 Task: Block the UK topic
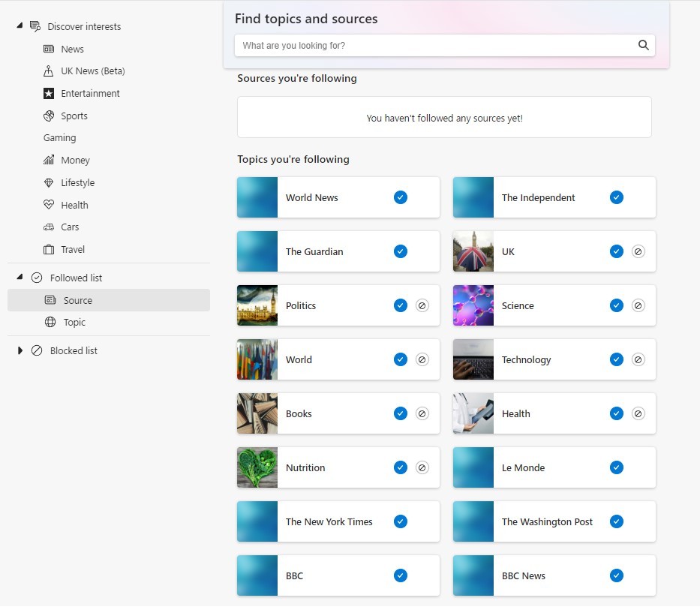(638, 251)
